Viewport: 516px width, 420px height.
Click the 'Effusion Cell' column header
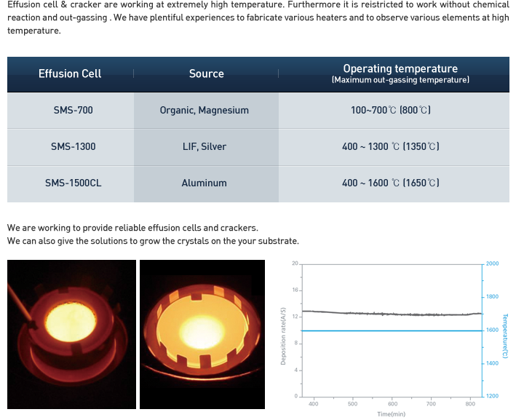click(70, 74)
